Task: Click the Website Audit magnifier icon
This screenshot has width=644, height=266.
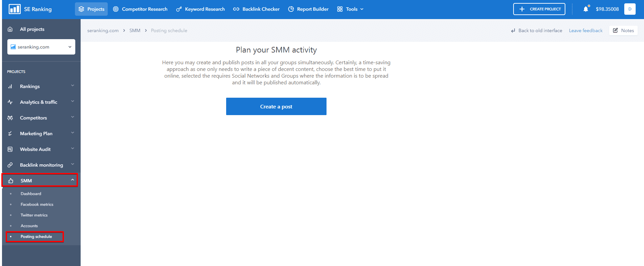Action: pyautogui.click(x=10, y=149)
